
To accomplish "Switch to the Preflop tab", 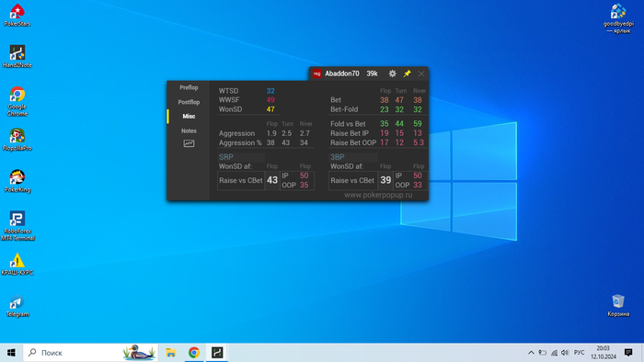I will click(x=189, y=87).
